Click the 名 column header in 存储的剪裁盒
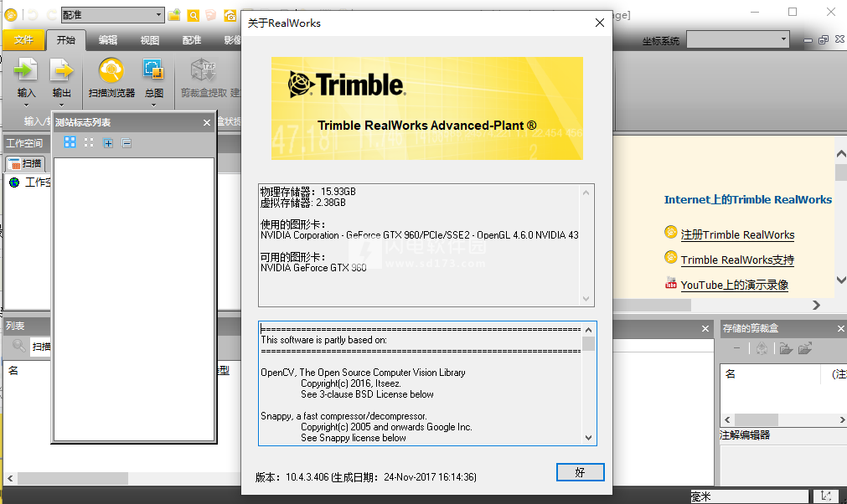 click(x=731, y=374)
